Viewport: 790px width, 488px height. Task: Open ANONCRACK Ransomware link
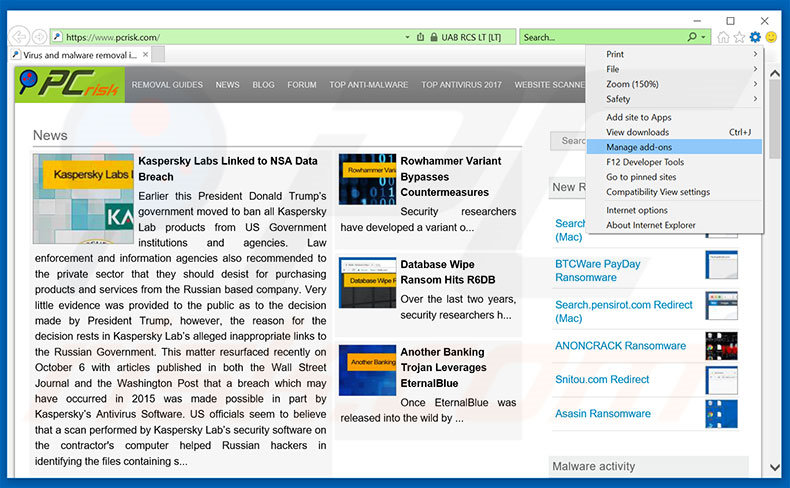(x=620, y=345)
